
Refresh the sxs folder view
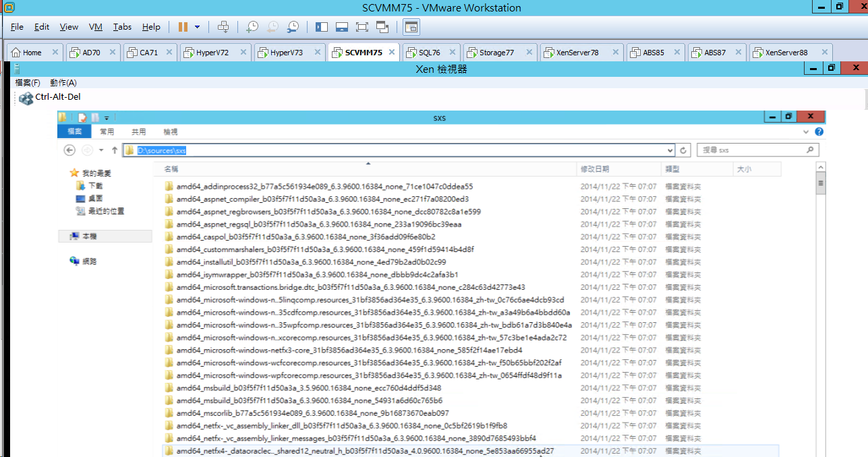684,150
